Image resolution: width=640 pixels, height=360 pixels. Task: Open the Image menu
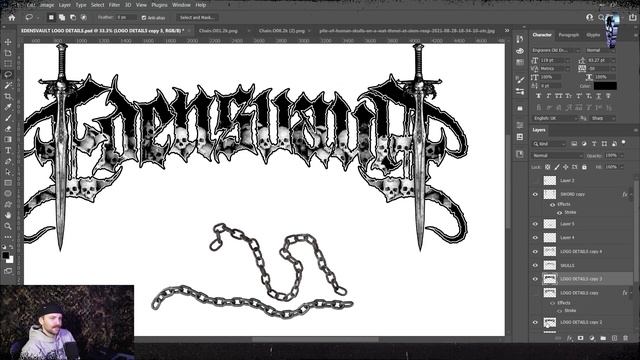click(47, 5)
